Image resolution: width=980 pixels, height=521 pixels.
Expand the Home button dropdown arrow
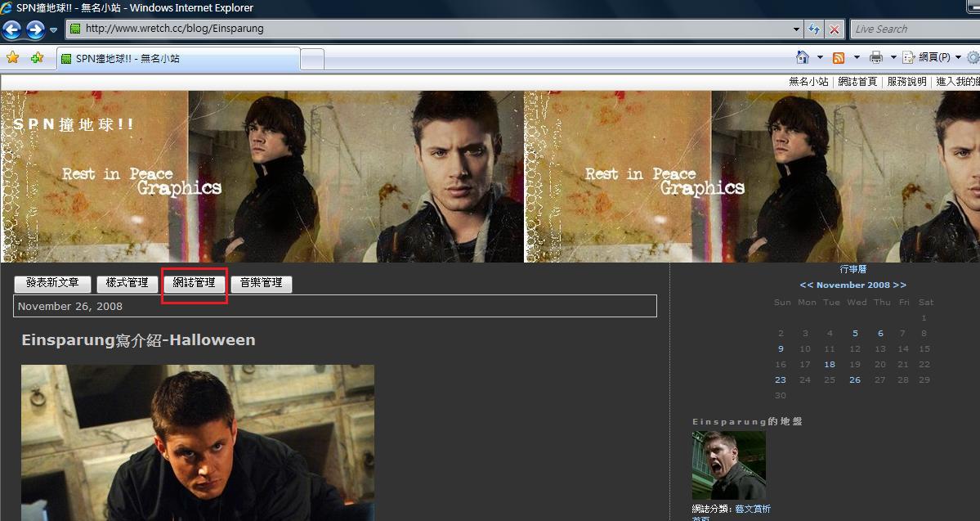[819, 57]
